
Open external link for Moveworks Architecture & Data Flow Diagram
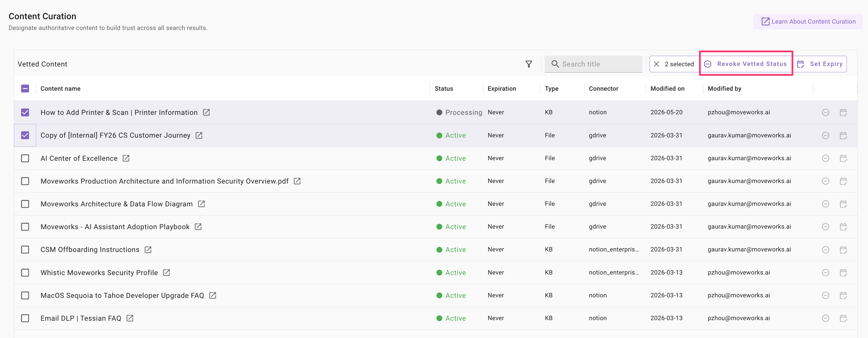(x=201, y=204)
